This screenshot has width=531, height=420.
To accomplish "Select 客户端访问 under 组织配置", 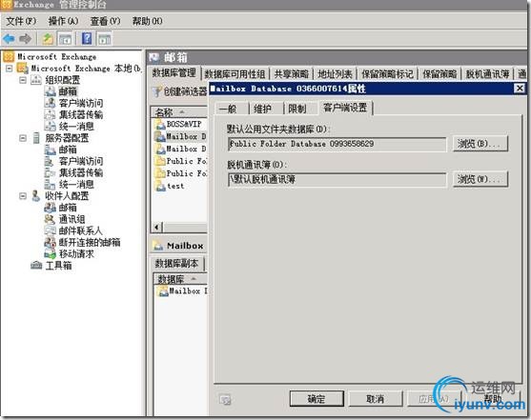I will pos(81,103).
